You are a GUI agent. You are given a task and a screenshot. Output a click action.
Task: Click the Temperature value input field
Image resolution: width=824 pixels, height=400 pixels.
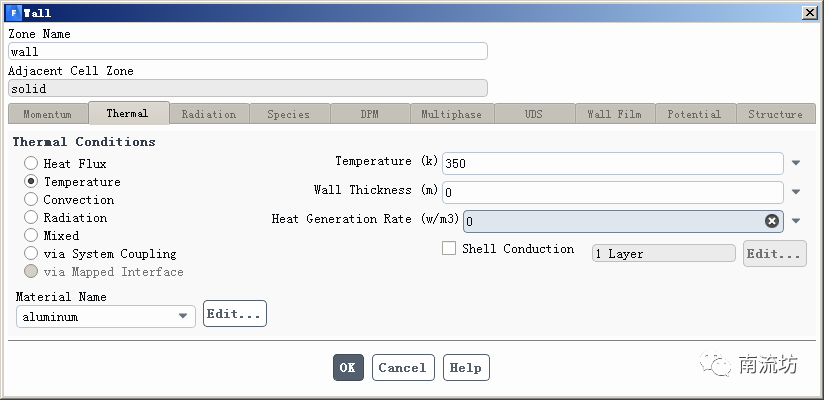coord(612,163)
